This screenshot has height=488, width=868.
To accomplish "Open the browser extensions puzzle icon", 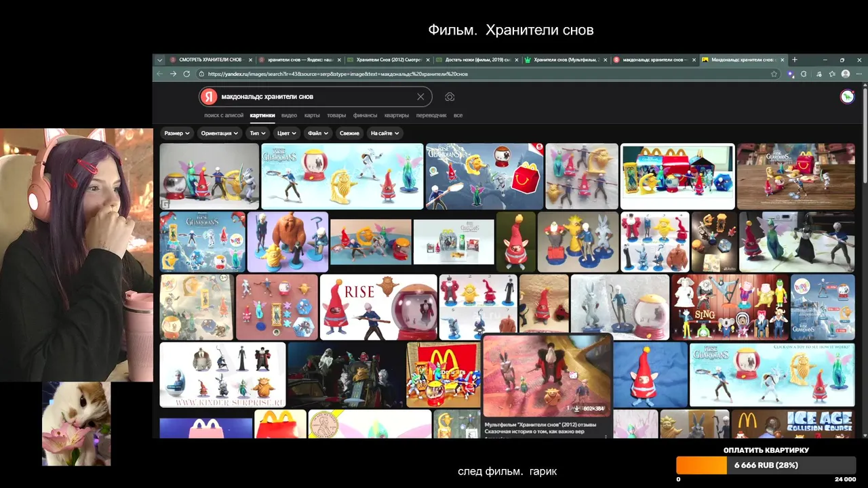I will 804,74.
